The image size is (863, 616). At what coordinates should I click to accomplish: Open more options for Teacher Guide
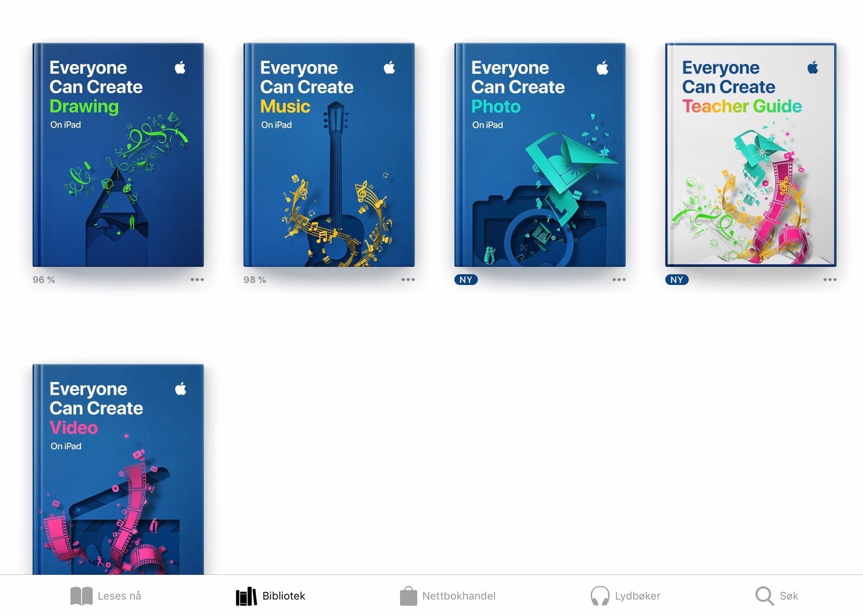click(830, 280)
